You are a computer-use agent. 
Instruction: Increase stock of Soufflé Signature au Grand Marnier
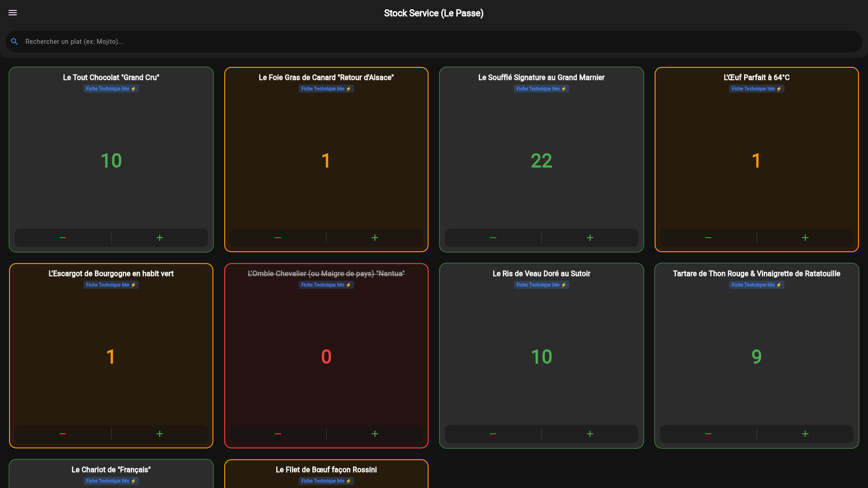coord(590,238)
